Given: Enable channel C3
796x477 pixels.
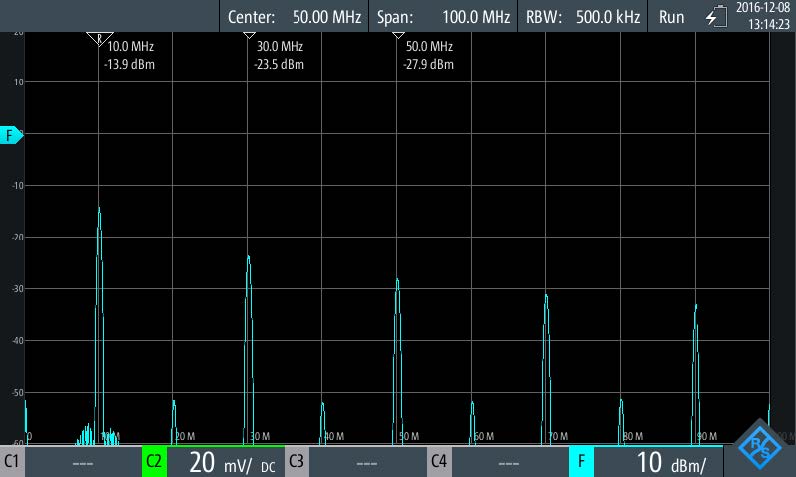Looking at the screenshot, I should tap(297, 462).
